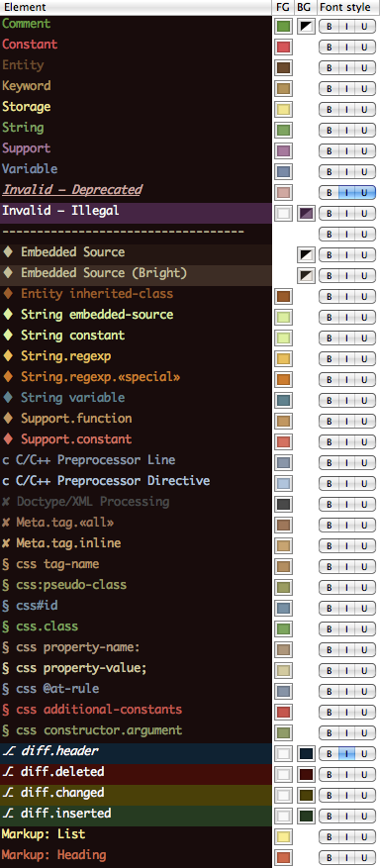Open diff.header dark blue background swatch
The width and height of the screenshot is (380, 868).
point(306,753)
